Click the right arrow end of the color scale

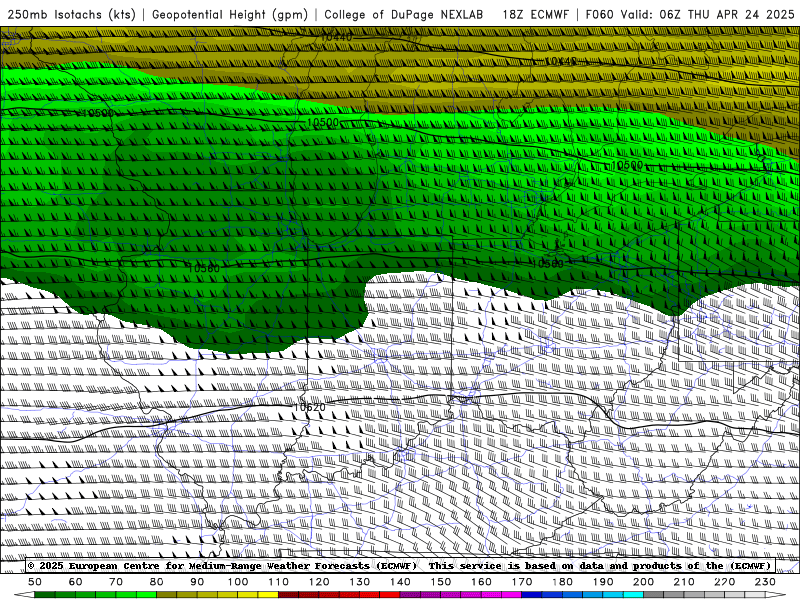click(x=776, y=595)
